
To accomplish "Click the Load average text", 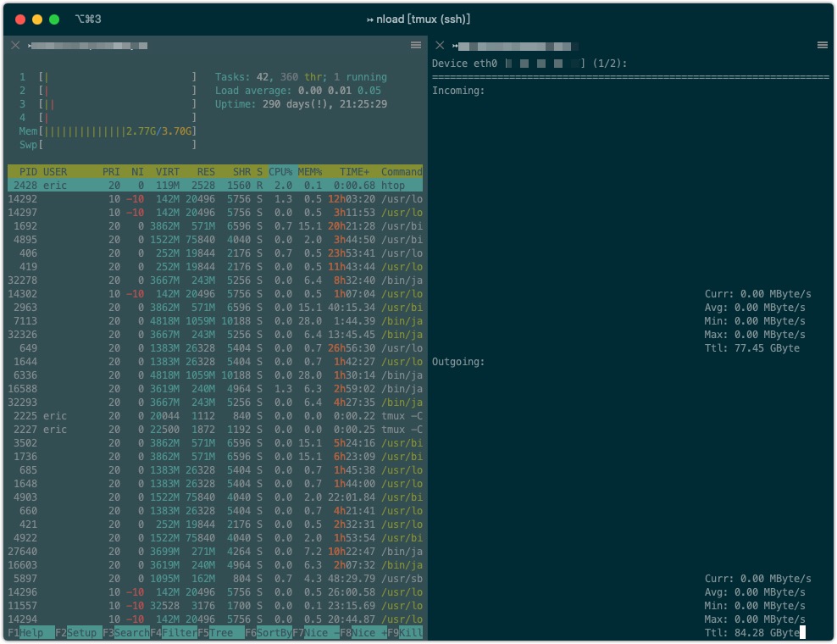I will click(x=298, y=91).
